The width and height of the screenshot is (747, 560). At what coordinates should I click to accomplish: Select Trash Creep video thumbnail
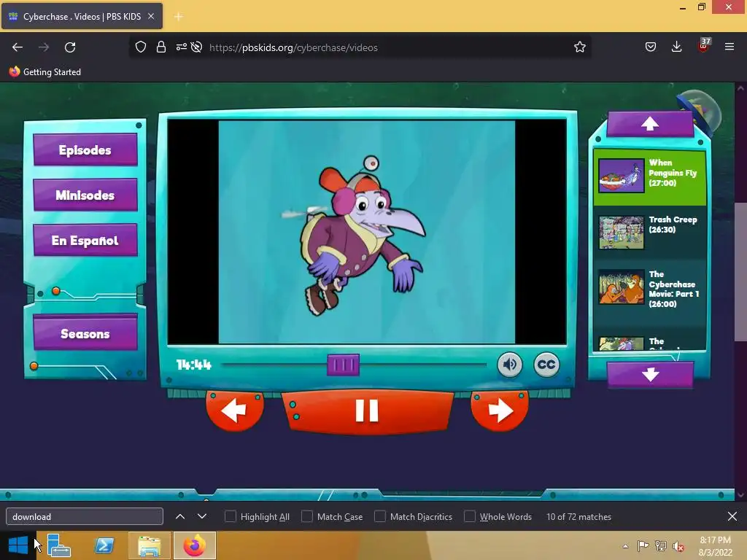[622, 233]
